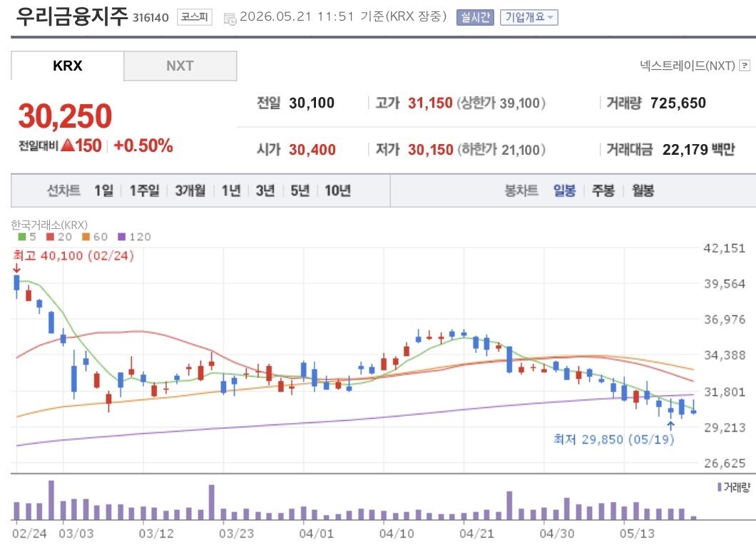This screenshot has width=756, height=555.
Task: Select the 1일 line chart period
Action: coord(103,190)
